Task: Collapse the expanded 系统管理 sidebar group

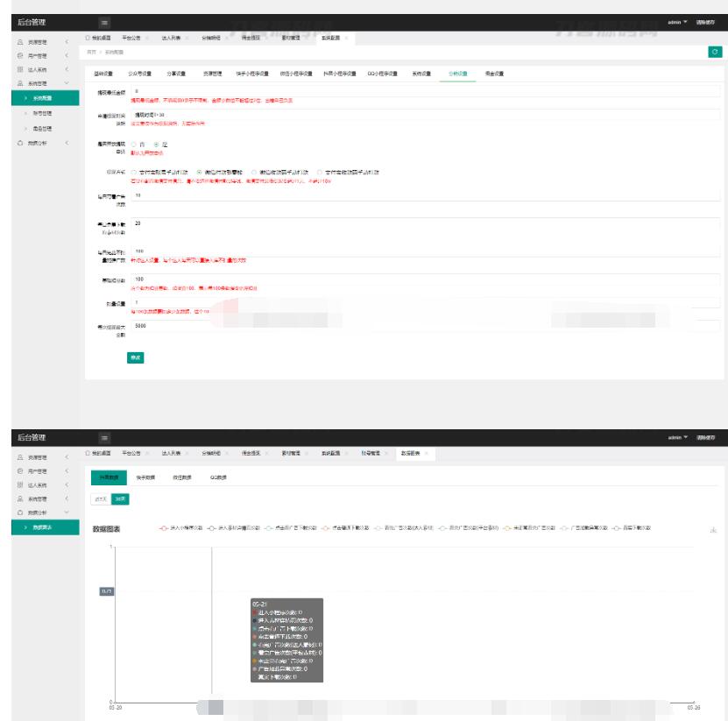Action: tap(67, 84)
